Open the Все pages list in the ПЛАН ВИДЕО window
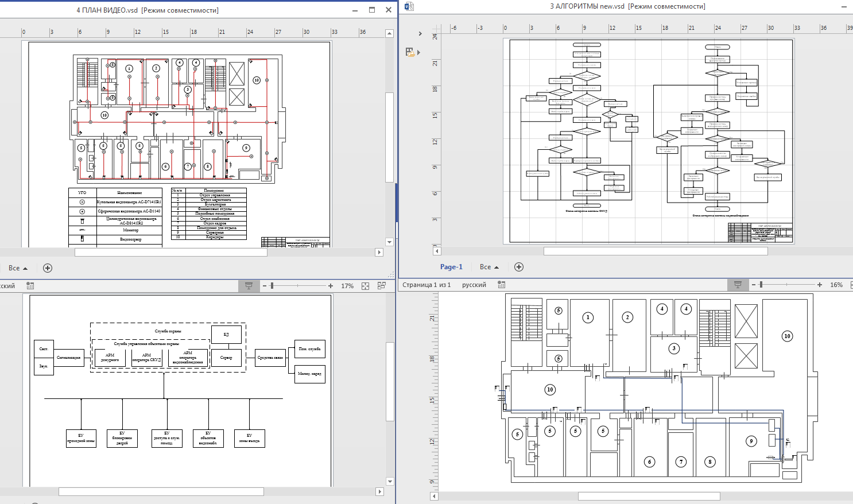This screenshot has height=504, width=853. point(18,268)
